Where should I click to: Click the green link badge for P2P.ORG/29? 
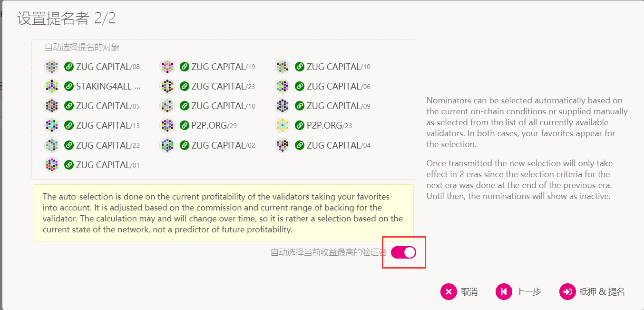[x=185, y=126]
